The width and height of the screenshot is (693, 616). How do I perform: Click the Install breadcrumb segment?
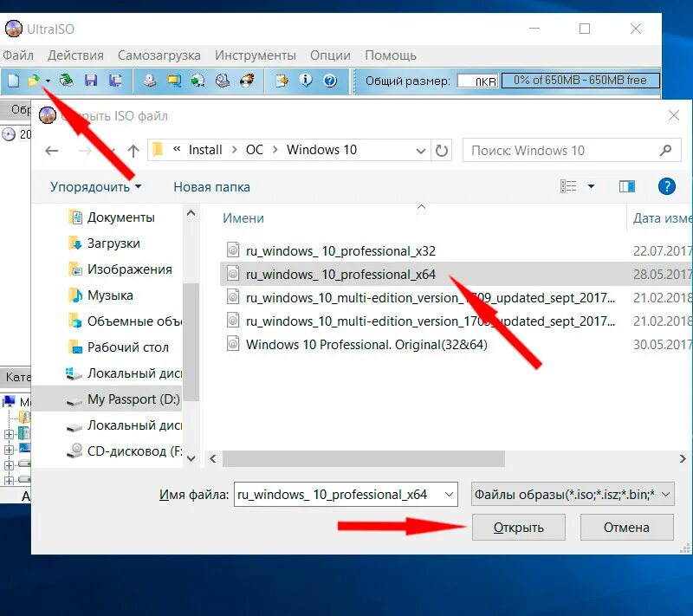coord(205,150)
